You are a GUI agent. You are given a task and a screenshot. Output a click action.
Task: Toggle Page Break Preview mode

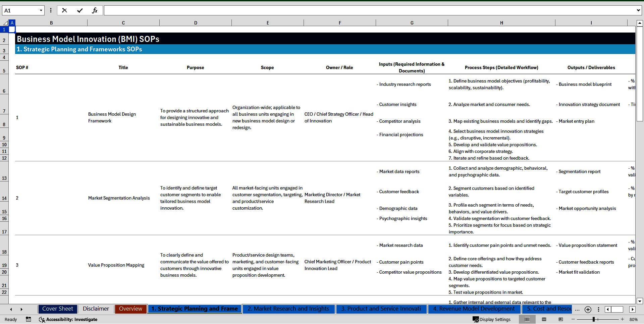[561, 319]
